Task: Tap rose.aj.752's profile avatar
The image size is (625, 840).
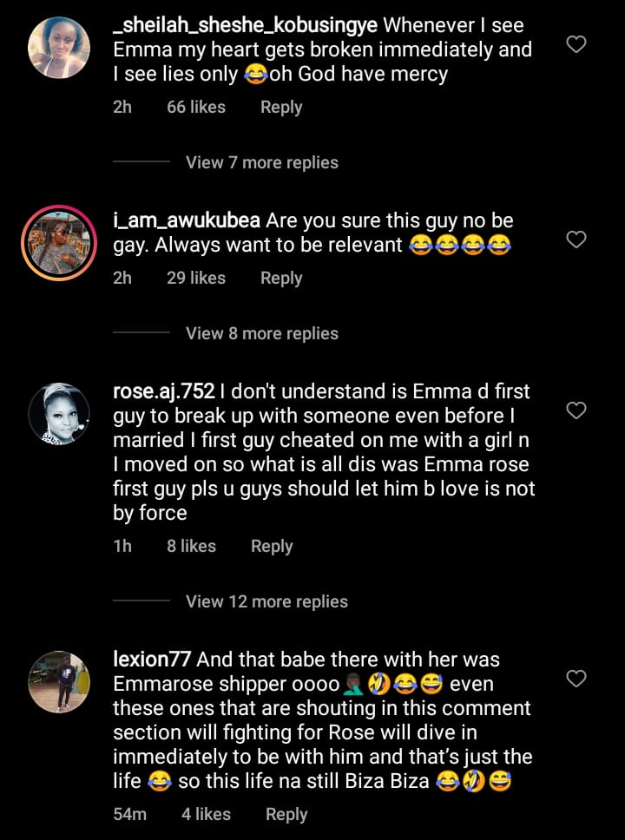Action: pyautogui.click(x=59, y=414)
